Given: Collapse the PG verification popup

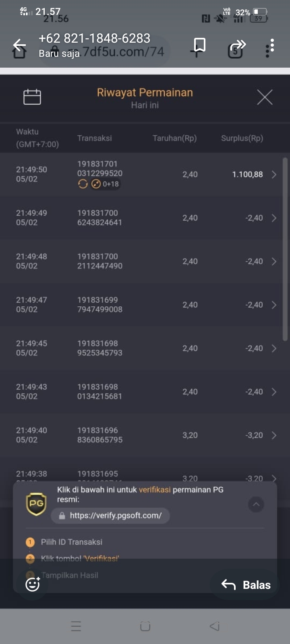Looking at the screenshot, I should [x=256, y=504].
